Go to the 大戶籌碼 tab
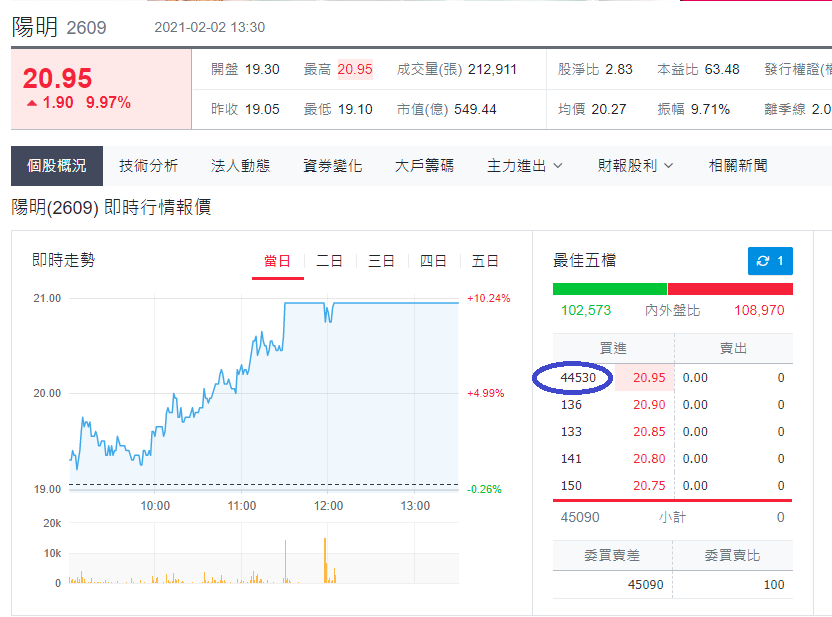Screen dimensions: 832x617 tap(424, 166)
